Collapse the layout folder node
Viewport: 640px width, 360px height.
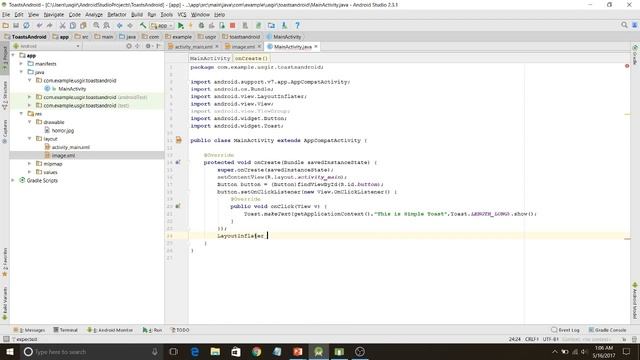[x=29, y=138]
